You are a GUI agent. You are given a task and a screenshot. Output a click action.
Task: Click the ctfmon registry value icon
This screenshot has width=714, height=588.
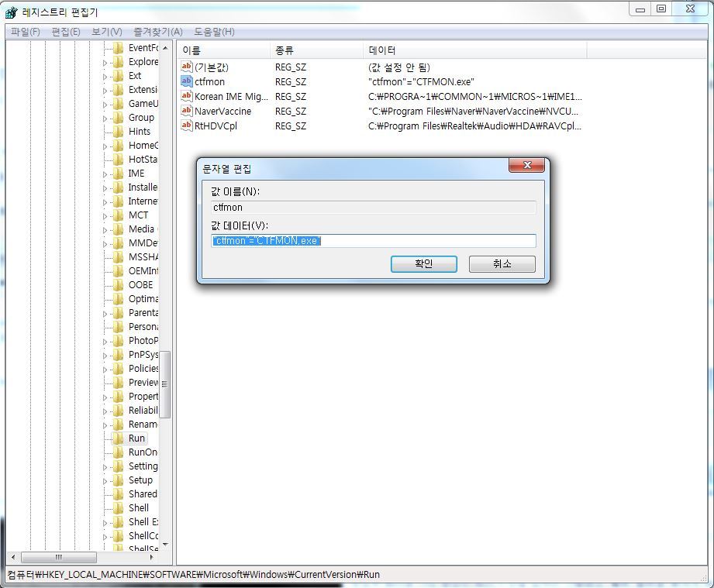point(186,81)
